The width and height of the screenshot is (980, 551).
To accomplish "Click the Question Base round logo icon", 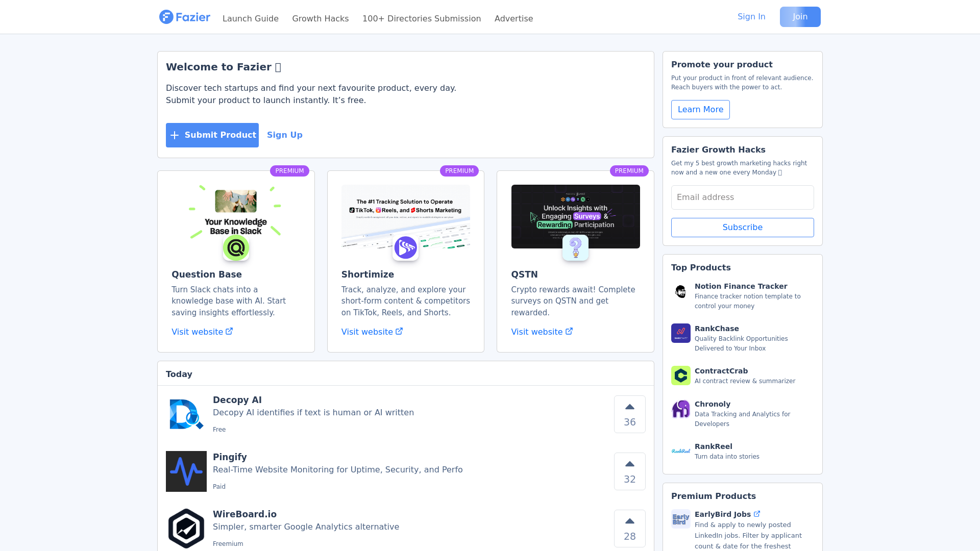I will click(236, 248).
